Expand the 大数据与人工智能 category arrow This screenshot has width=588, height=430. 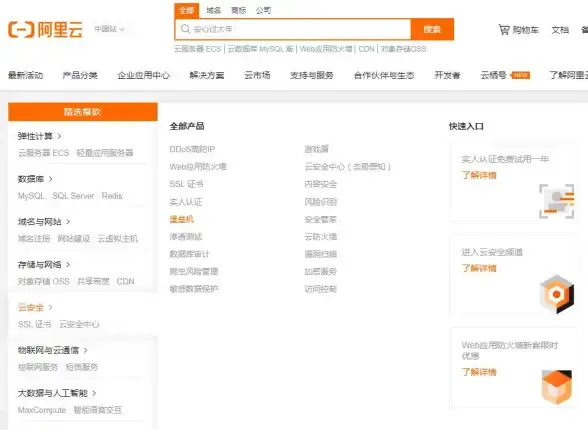pyautogui.click(x=94, y=393)
